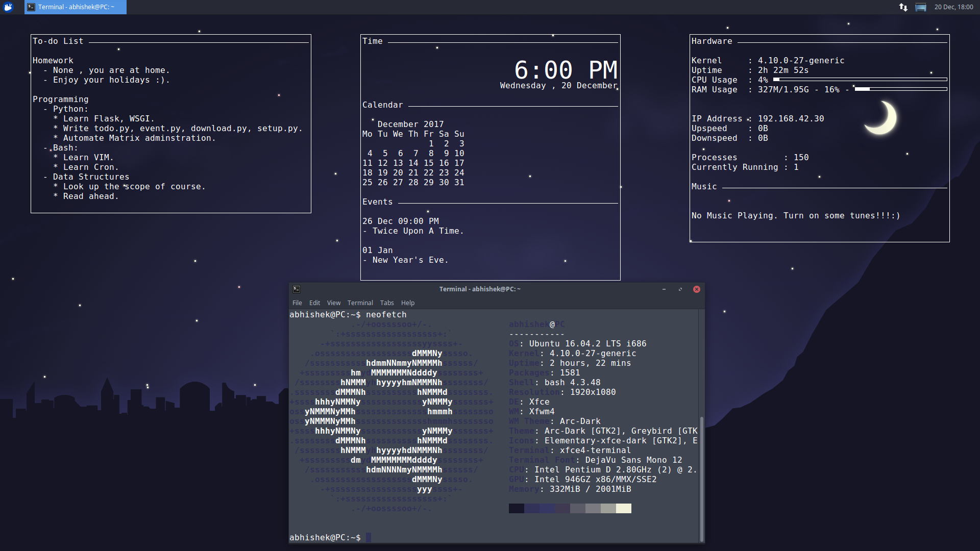Click 'Twice Upon A Time.' event text
980x551 pixels.
pyautogui.click(x=418, y=231)
